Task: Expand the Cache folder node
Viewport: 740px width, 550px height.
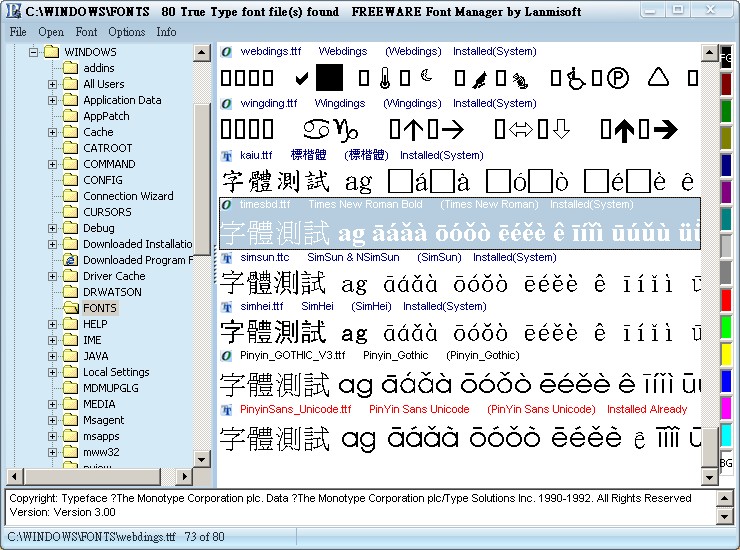Action: click(x=52, y=132)
